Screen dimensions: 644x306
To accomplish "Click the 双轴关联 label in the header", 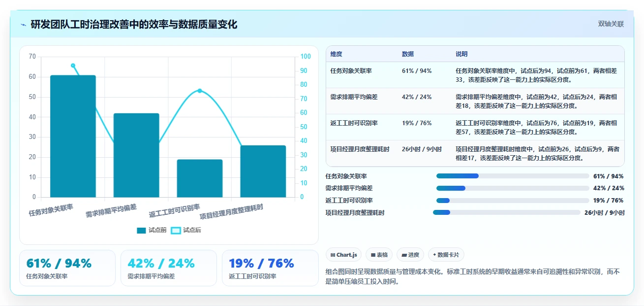I will 611,24.
